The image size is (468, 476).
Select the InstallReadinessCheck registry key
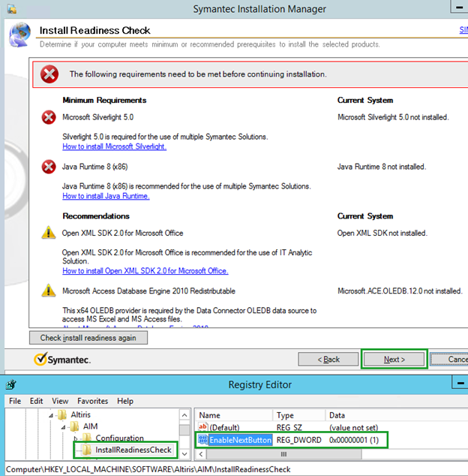[x=133, y=450]
